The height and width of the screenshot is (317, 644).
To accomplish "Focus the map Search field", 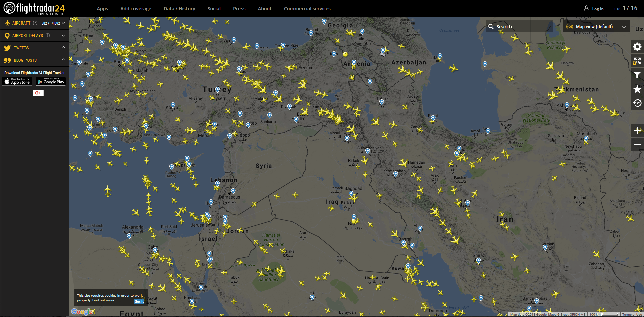I will [x=519, y=27].
